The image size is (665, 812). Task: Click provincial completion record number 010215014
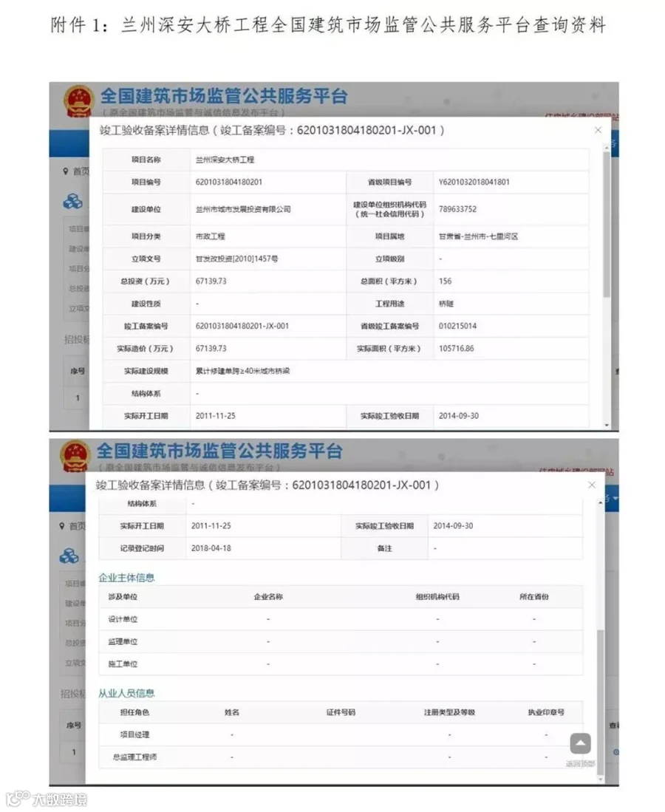coord(457,326)
